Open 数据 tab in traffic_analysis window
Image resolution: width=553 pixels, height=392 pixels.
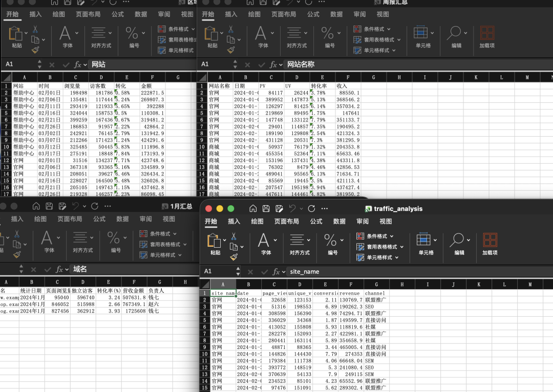coord(339,222)
